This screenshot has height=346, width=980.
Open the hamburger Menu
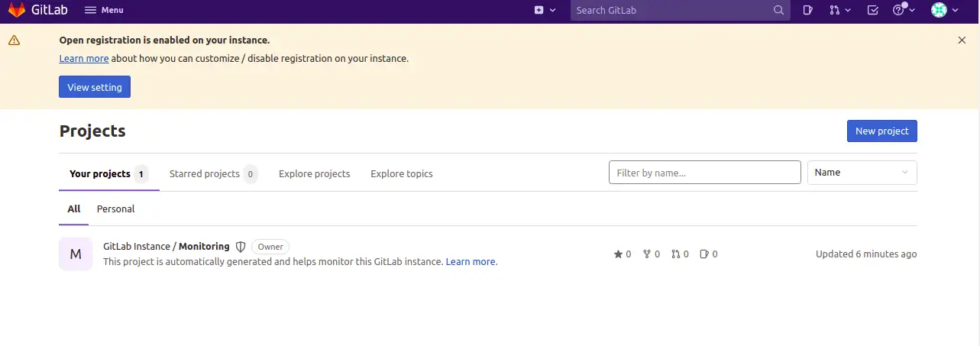pos(104,10)
